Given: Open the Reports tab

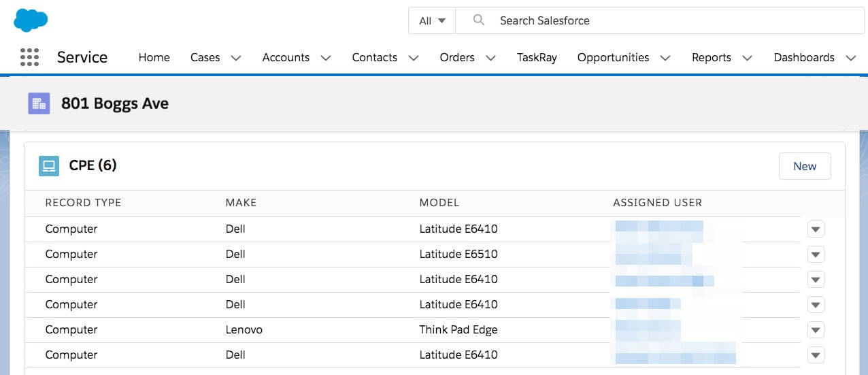Looking at the screenshot, I should click(711, 57).
